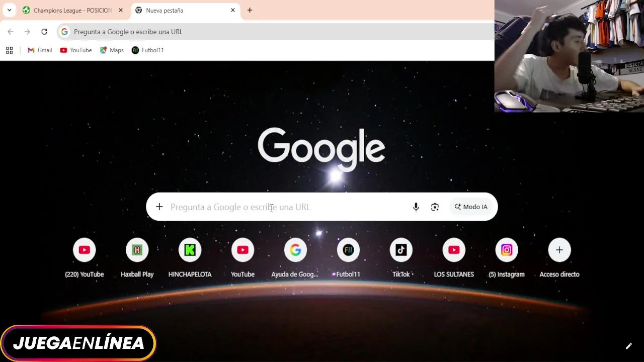Open the apps grid in bookmarks bar
Image resolution: width=644 pixels, height=362 pixels.
[9, 50]
